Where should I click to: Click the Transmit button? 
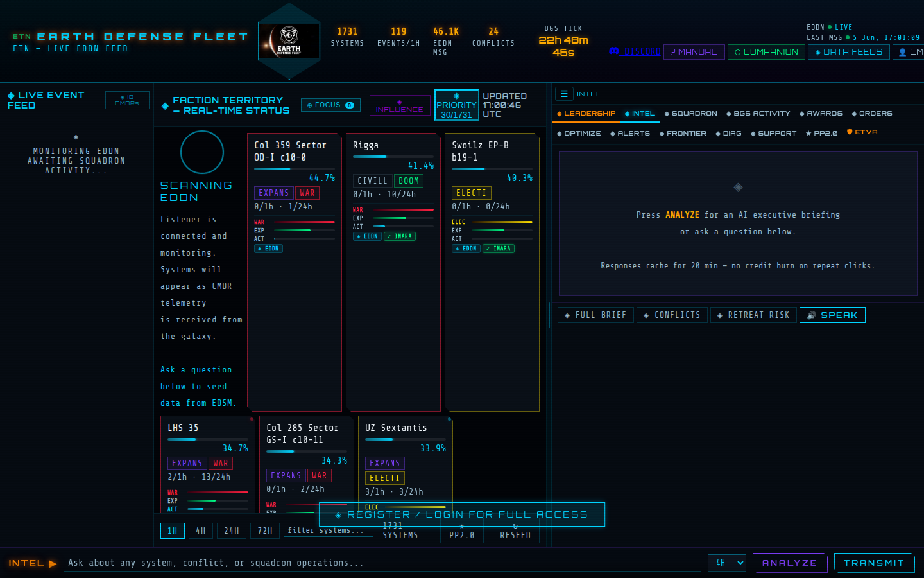coord(873,563)
